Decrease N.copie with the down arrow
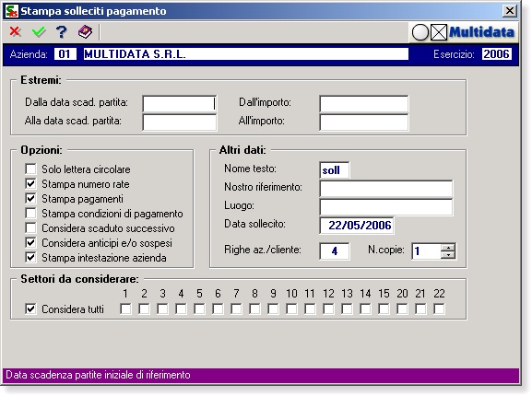This screenshot has width=532, height=396. click(x=448, y=255)
